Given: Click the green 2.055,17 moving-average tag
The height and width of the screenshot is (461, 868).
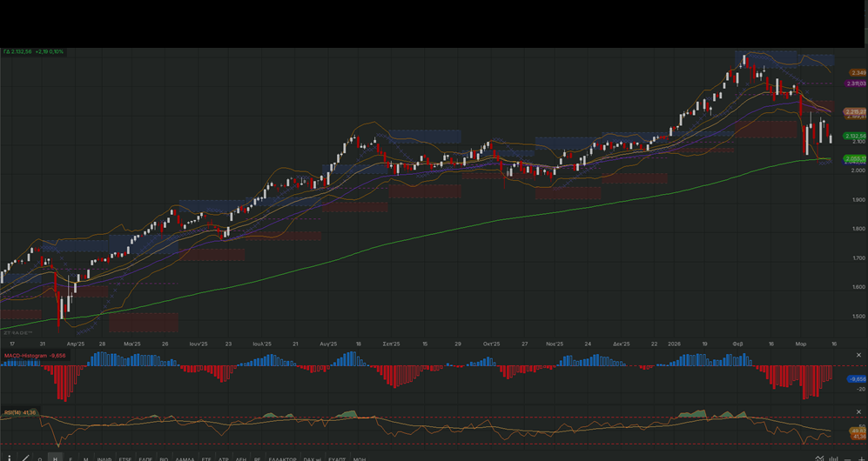Looking at the screenshot, I should [x=855, y=158].
